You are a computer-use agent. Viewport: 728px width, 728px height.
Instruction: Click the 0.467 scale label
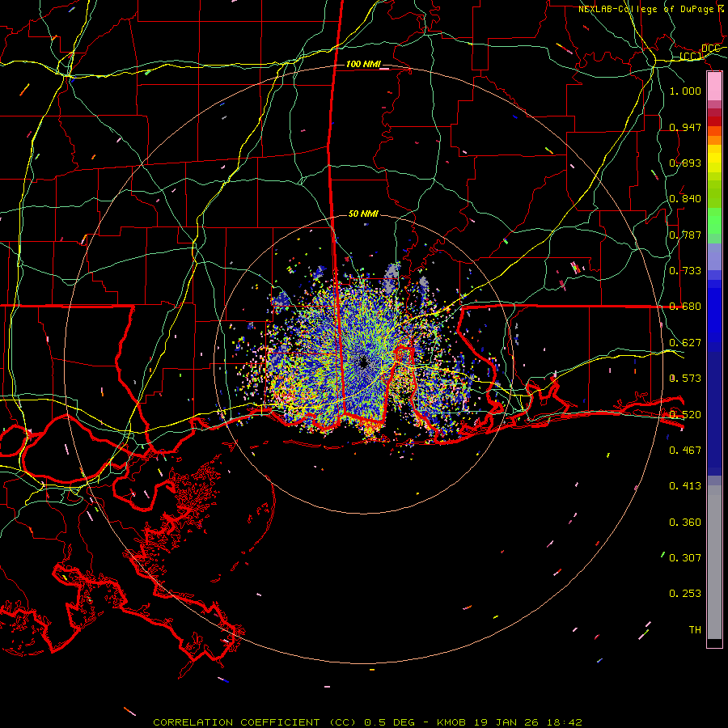click(x=685, y=451)
